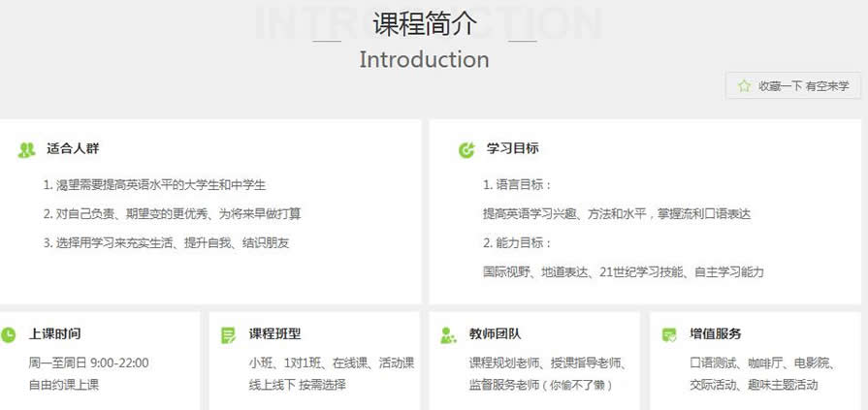
Task: Open the 教师团队 card heading
Action: (x=496, y=334)
